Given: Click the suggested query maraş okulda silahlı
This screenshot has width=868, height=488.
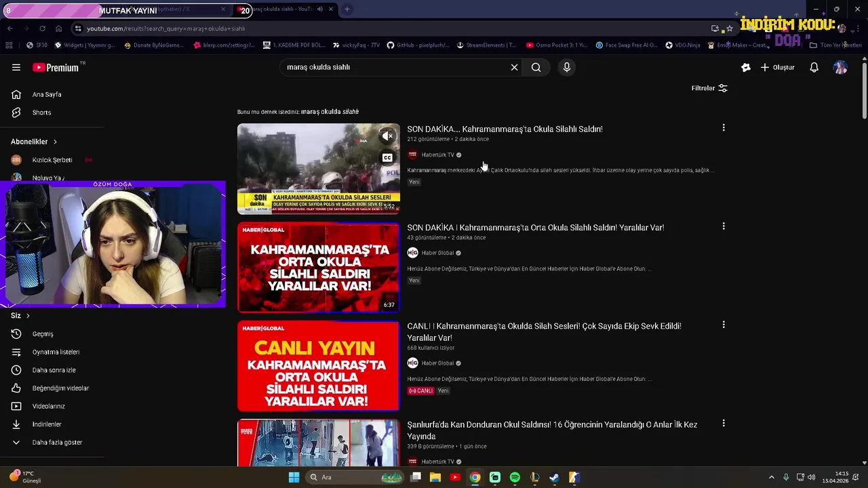Looking at the screenshot, I should click(330, 112).
